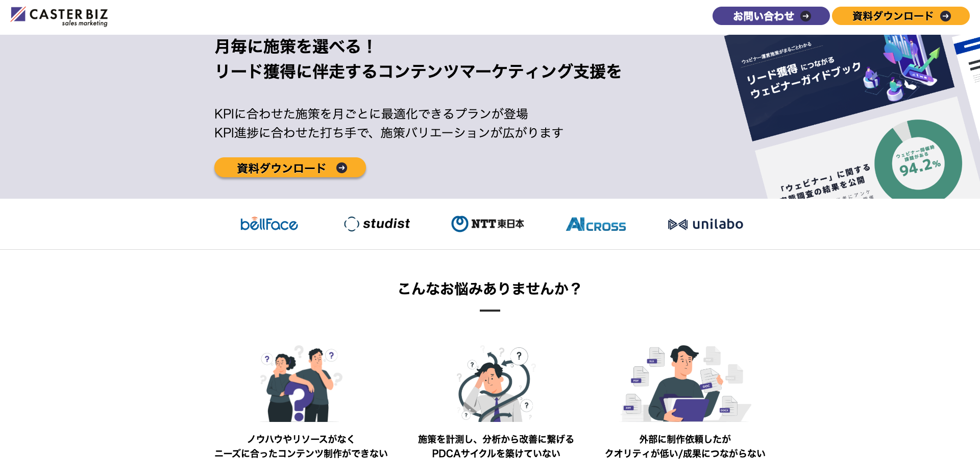The image size is (980, 472).
Task: Click the CASTER BIZ logo
Action: 59,16
